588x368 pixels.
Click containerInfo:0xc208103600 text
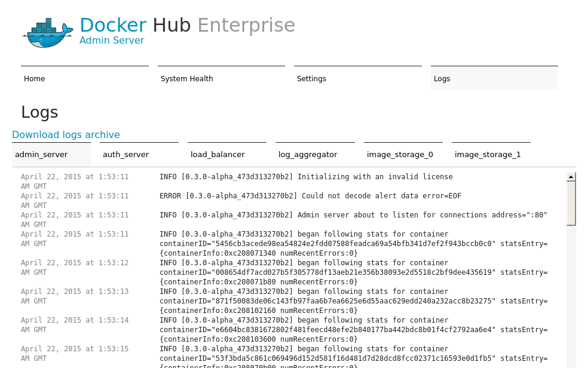(x=220, y=339)
